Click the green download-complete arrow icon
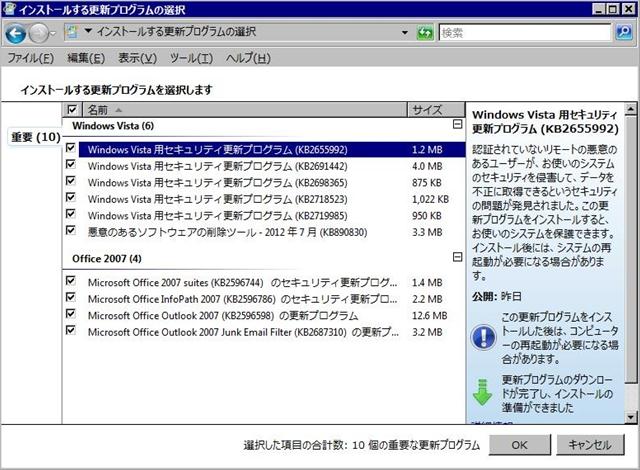The width and height of the screenshot is (640, 470). (x=482, y=392)
